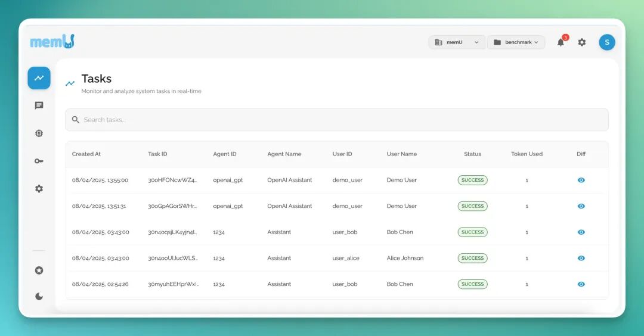Select the chip processor sidebar icon
The image size is (644, 336).
coord(39,133)
